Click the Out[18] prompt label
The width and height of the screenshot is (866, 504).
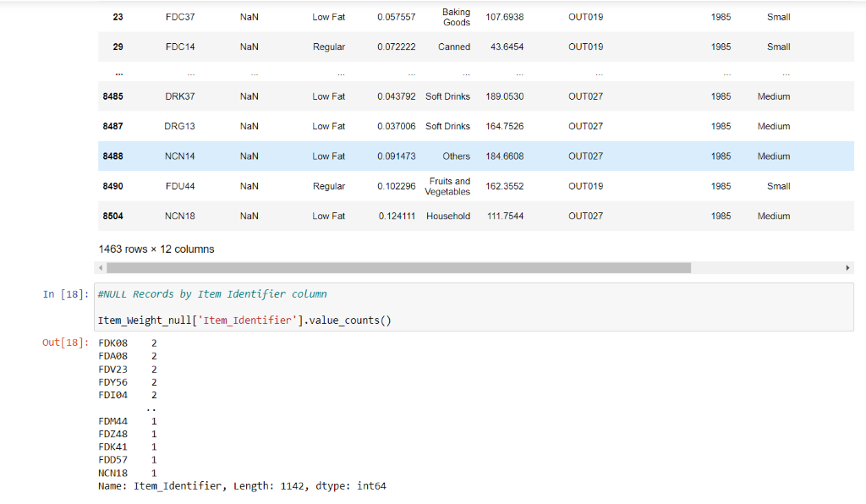65,342
